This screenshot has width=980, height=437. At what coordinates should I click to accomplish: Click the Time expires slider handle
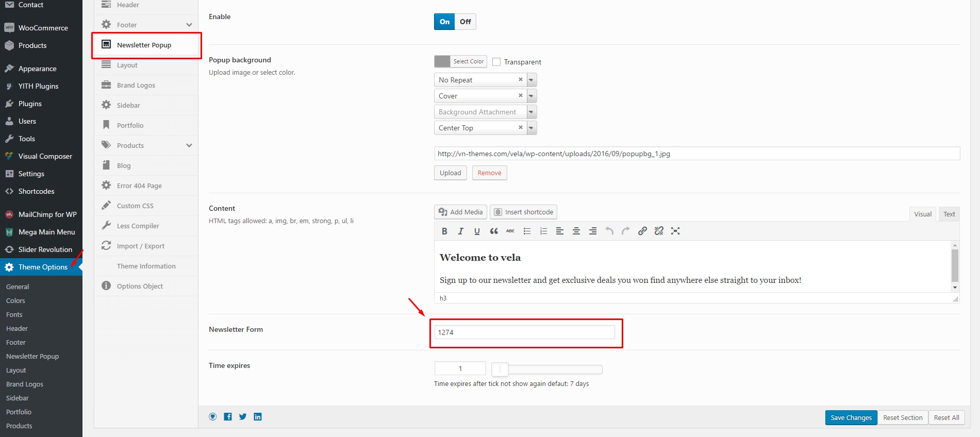point(500,369)
